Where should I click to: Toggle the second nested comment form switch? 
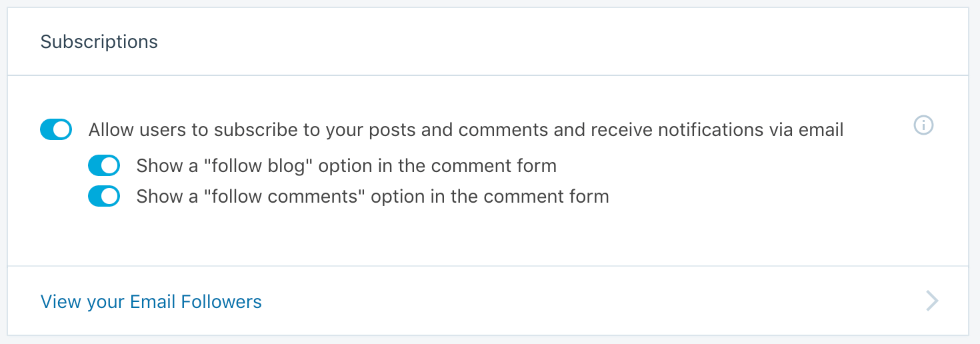tap(104, 197)
